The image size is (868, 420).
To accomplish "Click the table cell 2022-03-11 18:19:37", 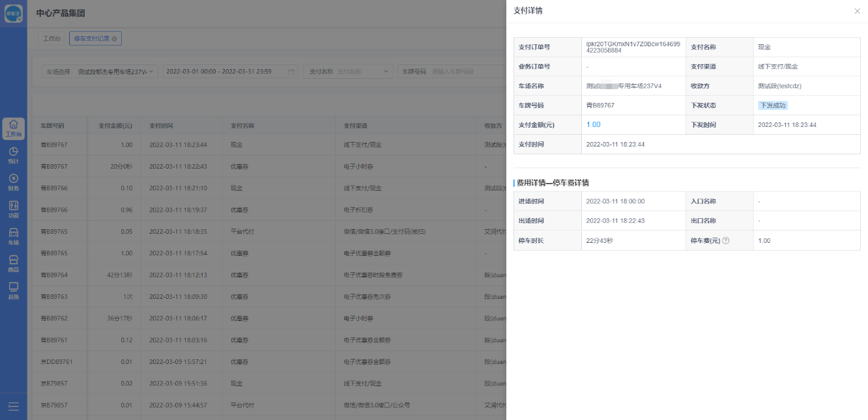I will pos(178,210).
